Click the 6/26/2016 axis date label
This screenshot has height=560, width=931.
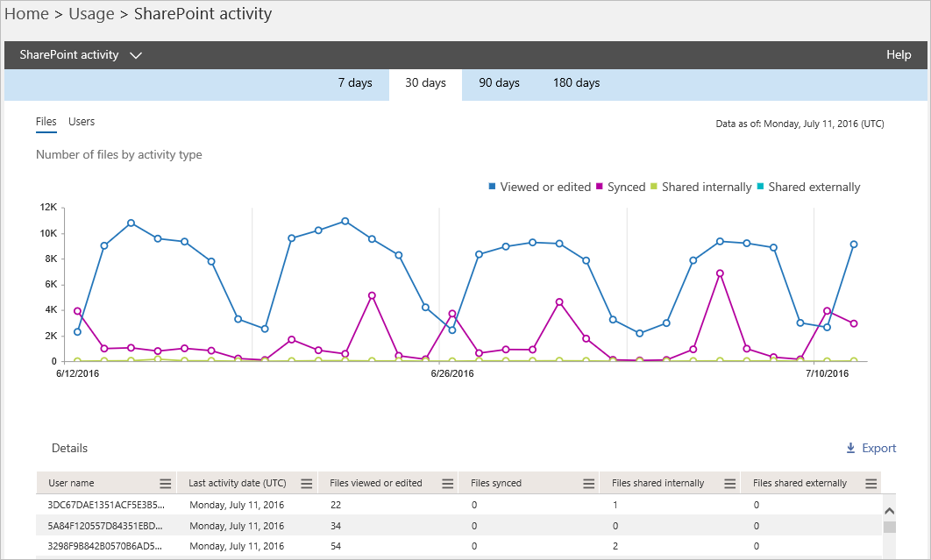pos(451,373)
